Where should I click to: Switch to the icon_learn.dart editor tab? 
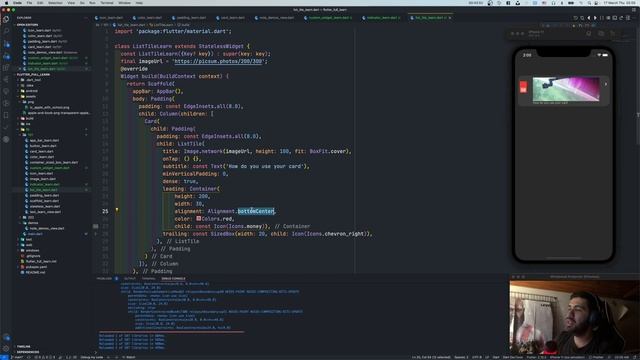[x=109, y=18]
